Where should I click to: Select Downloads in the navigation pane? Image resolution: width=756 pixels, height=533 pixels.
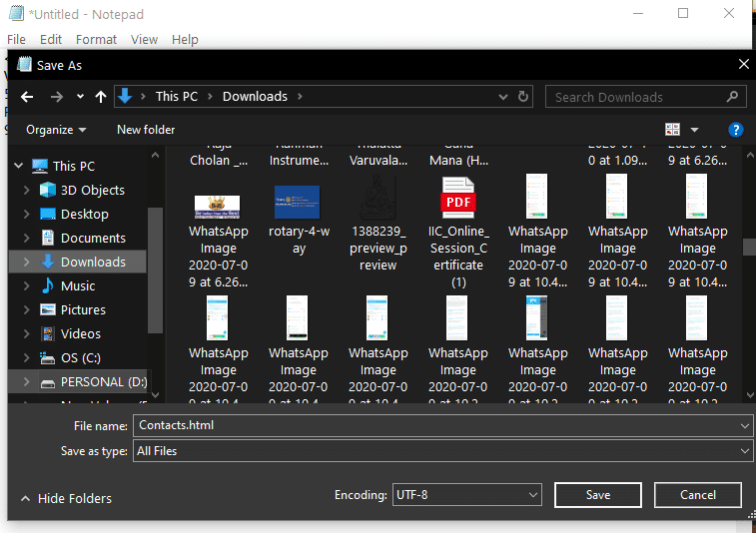[x=93, y=262]
